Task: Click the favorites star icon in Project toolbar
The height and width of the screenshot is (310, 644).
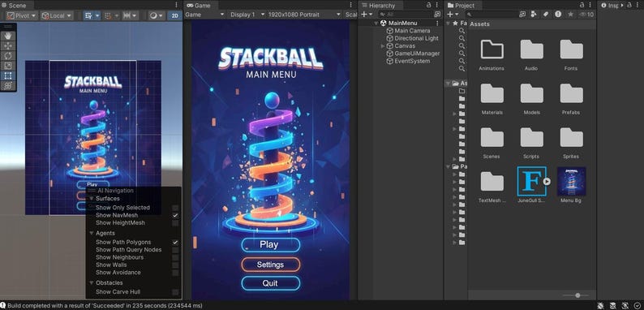Action: point(570,15)
